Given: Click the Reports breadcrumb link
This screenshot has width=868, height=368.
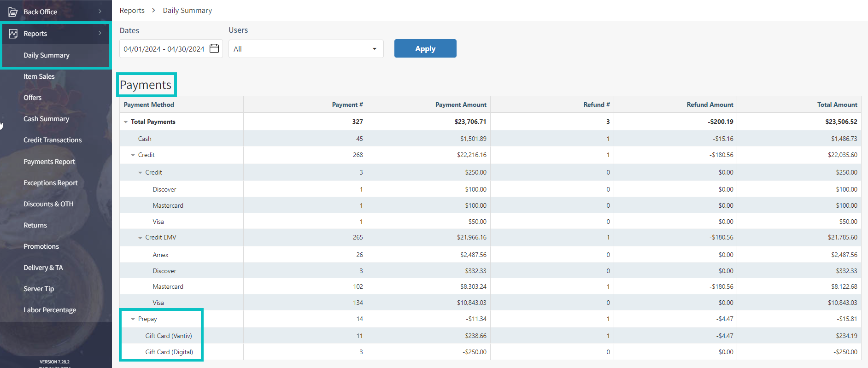Looking at the screenshot, I should pos(132,11).
